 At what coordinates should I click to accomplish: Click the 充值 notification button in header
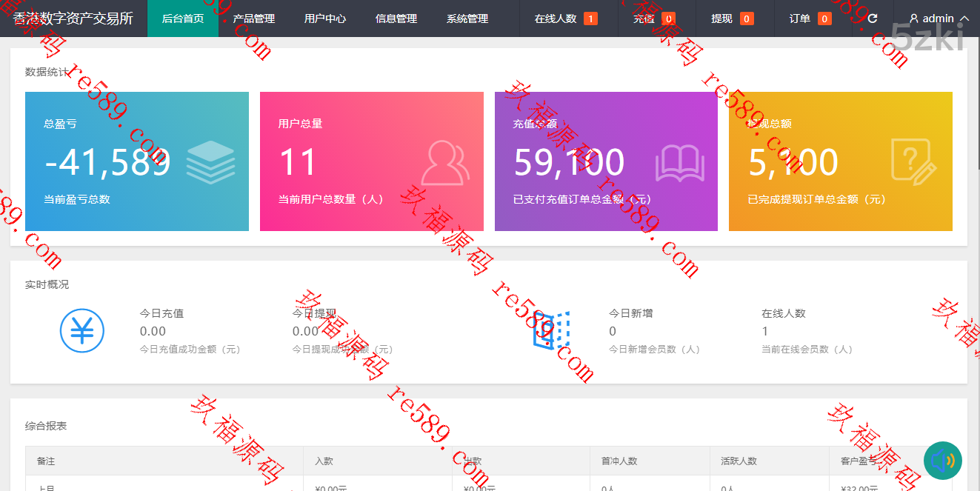click(x=653, y=19)
